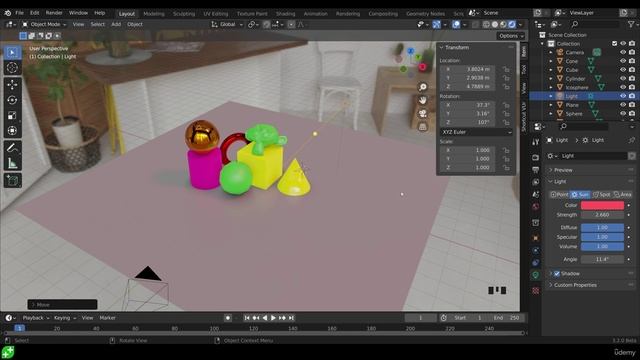Toggle Camera visibility eye in outliner

pyautogui.click(x=623, y=52)
